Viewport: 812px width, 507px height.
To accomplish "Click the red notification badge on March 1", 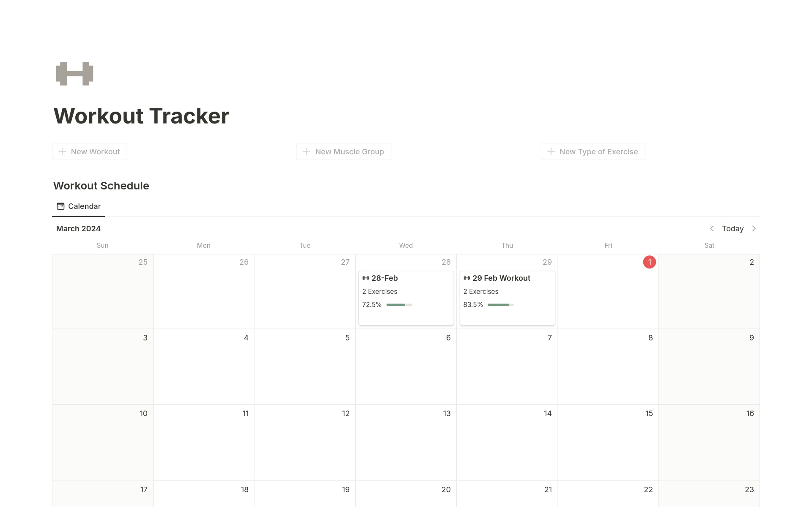I will point(649,262).
